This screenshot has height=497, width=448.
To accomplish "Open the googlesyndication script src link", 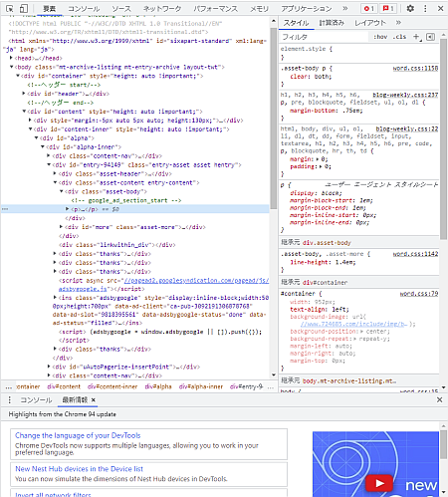I will click(x=196, y=281).
